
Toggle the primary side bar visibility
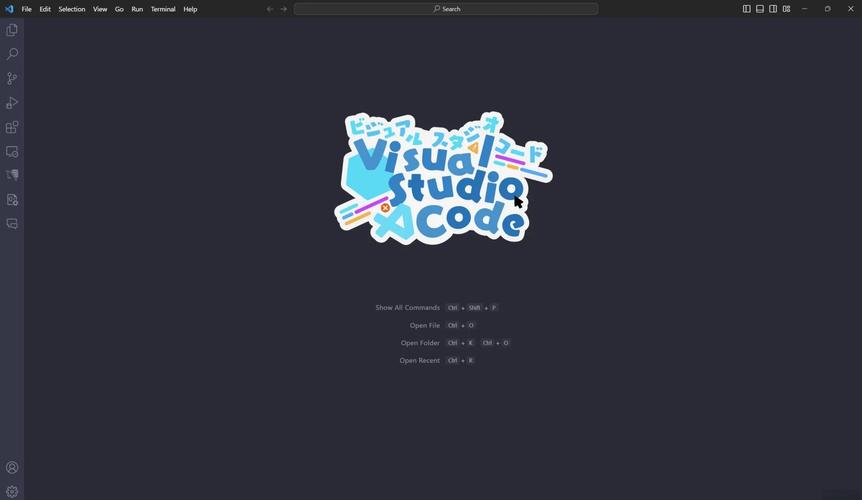click(x=746, y=9)
